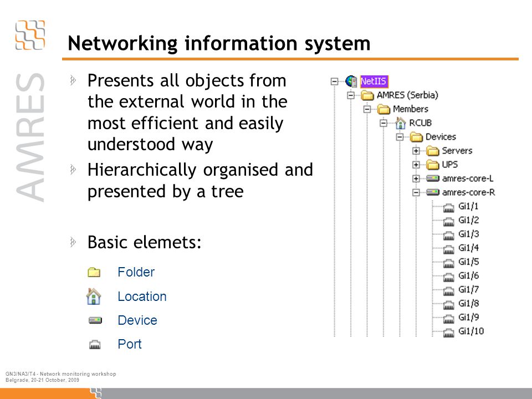532x399 pixels.
Task: Click the Devices folder icon in tree
Action: (x=416, y=137)
